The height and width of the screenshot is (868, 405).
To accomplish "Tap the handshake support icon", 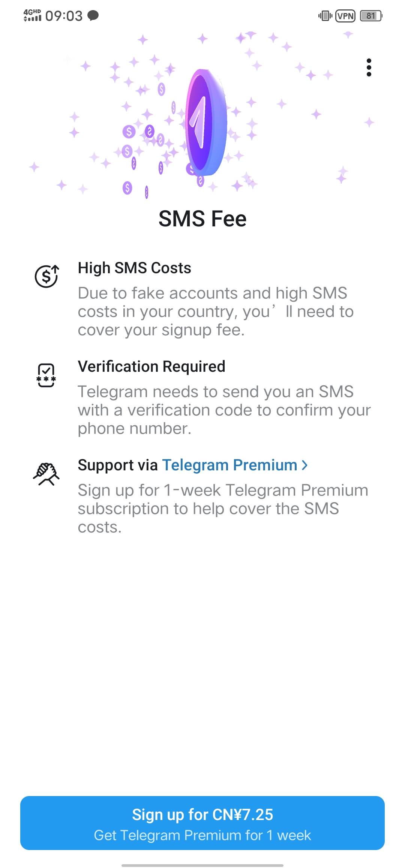I will tap(46, 474).
